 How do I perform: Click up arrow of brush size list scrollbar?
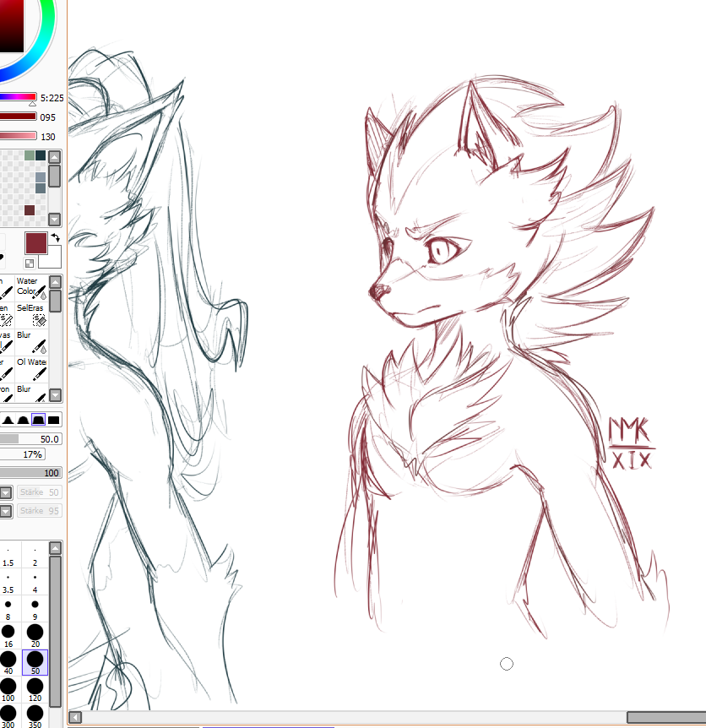(55, 548)
